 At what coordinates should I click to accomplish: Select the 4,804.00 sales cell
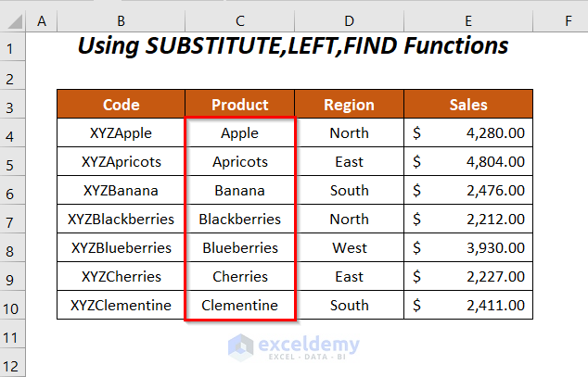(x=467, y=162)
